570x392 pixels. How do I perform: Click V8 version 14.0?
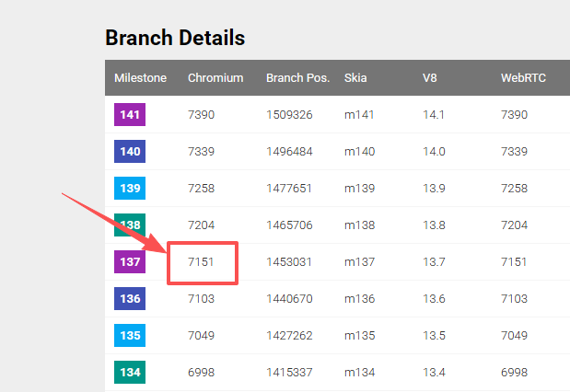[x=434, y=152]
